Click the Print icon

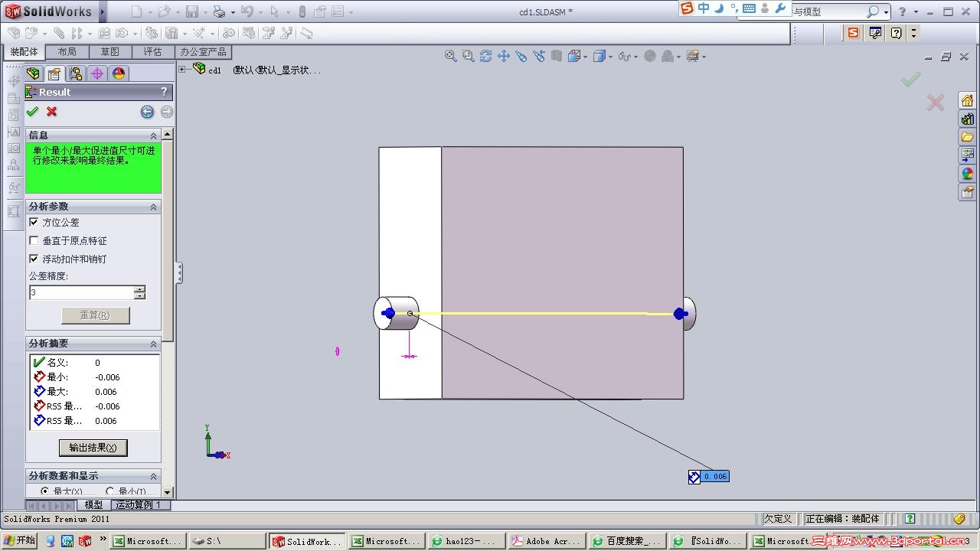[219, 11]
